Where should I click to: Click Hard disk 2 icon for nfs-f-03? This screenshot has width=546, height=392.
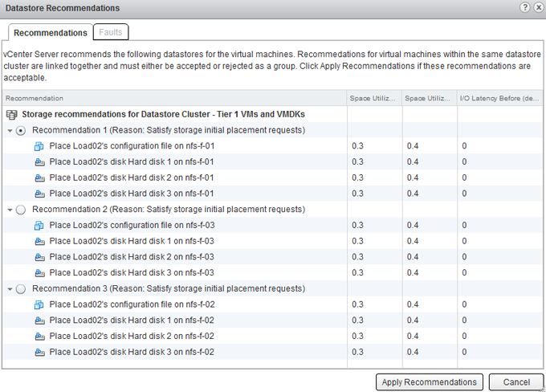coord(39,257)
